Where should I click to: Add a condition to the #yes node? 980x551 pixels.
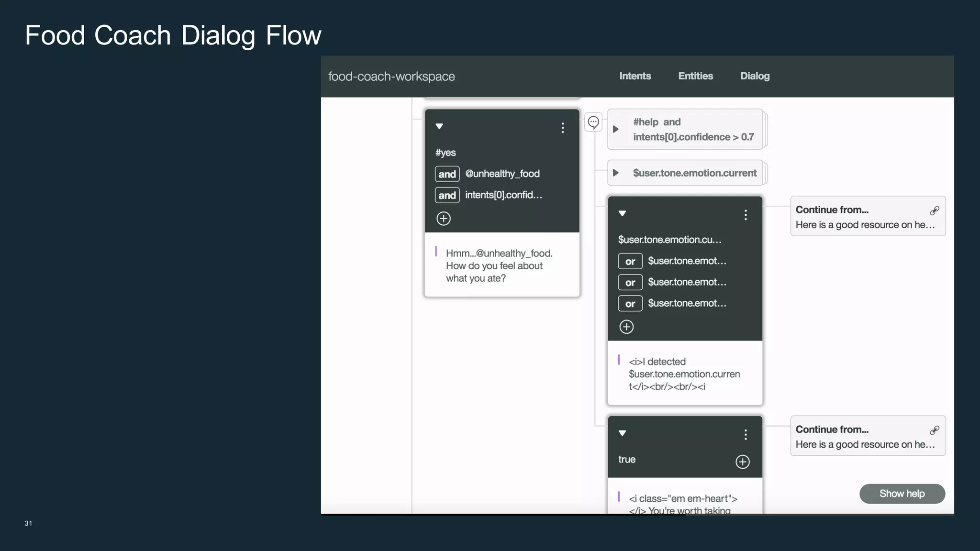444,219
